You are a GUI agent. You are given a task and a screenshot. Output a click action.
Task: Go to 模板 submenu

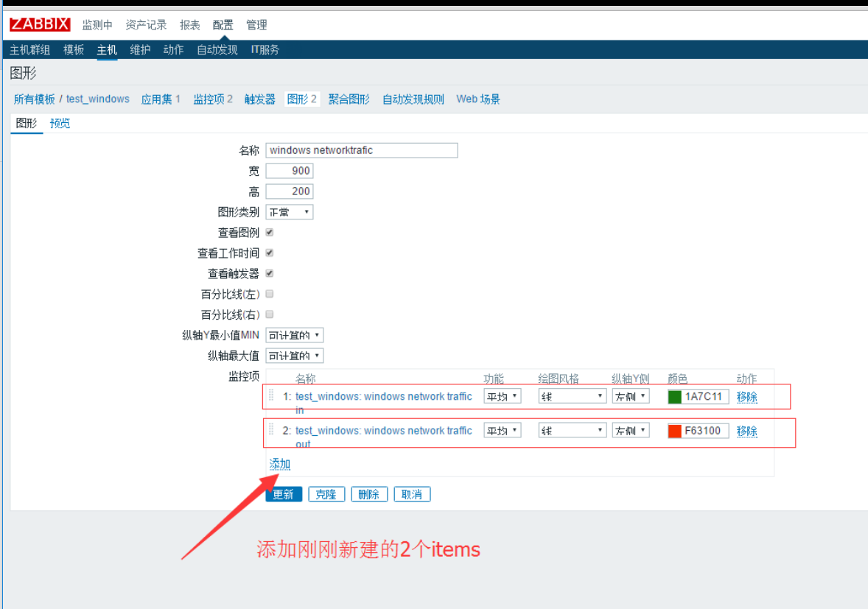(x=74, y=50)
